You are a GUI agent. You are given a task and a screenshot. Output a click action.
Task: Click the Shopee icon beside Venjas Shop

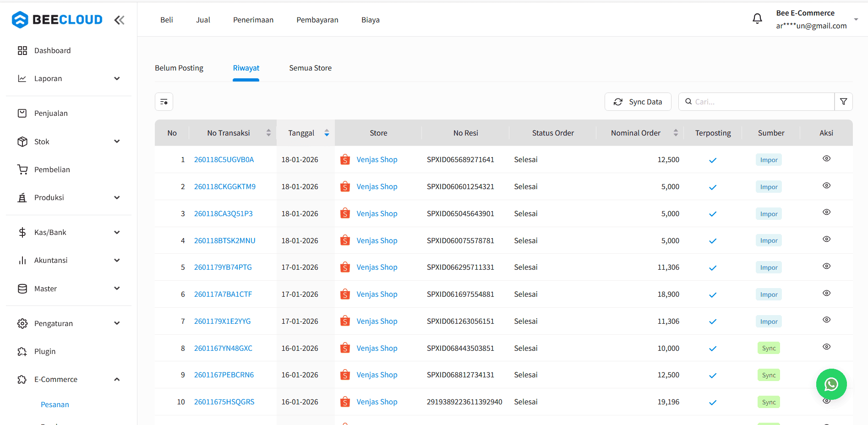[345, 159]
